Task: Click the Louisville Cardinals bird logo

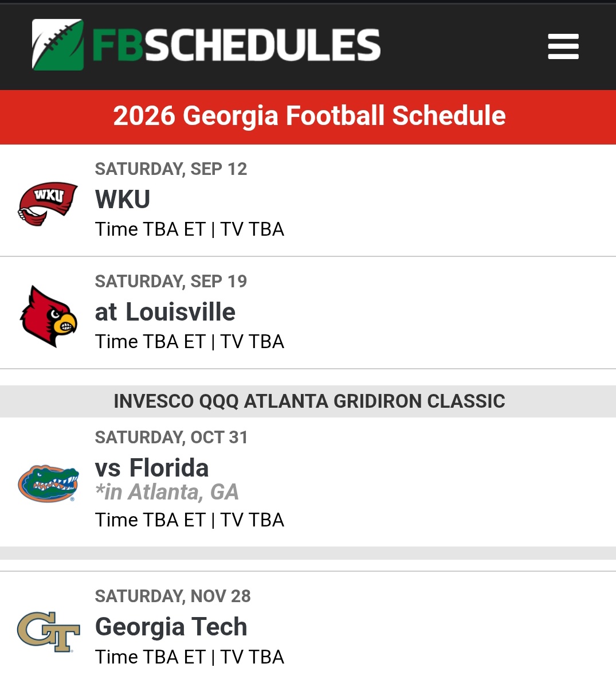Action: (x=48, y=316)
